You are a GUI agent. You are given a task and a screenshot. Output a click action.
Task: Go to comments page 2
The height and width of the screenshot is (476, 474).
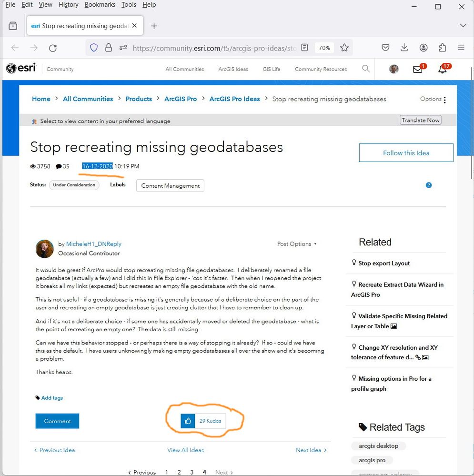tap(179, 472)
